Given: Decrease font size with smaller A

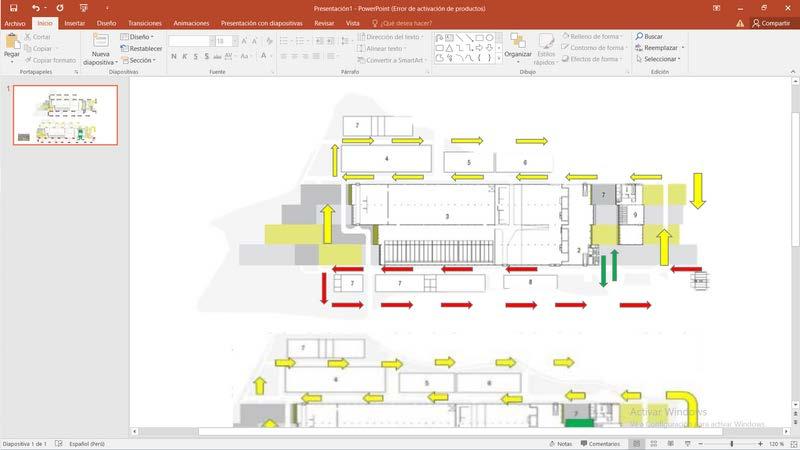Looking at the screenshot, I should (x=254, y=41).
